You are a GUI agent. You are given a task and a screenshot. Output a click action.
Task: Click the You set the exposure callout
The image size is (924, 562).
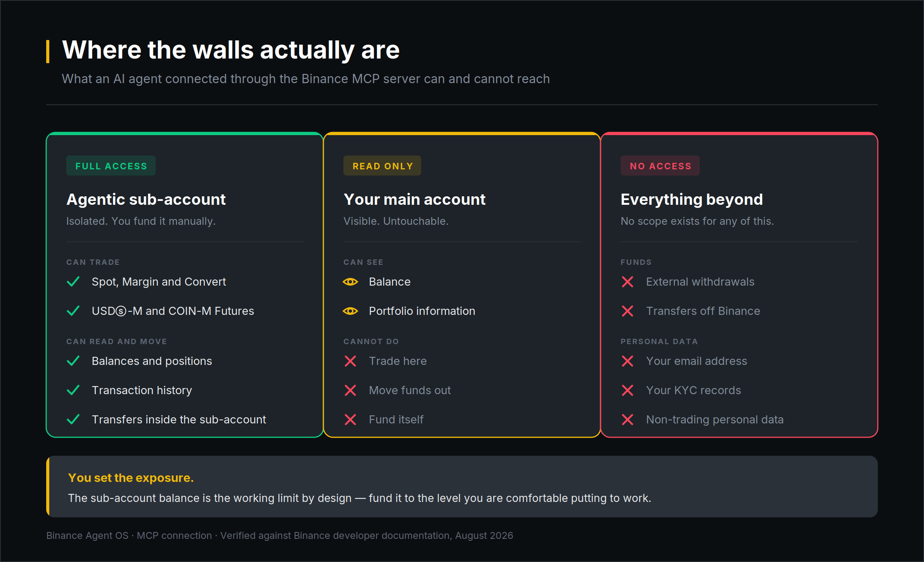462,487
